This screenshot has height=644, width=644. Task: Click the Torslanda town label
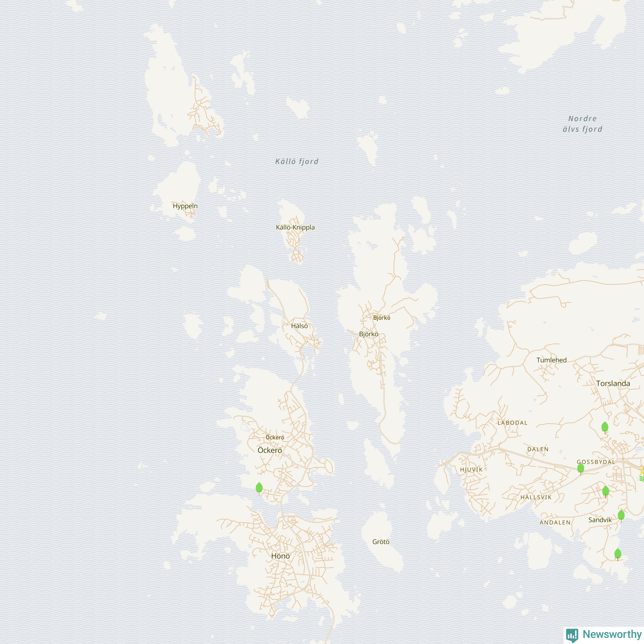(x=613, y=383)
